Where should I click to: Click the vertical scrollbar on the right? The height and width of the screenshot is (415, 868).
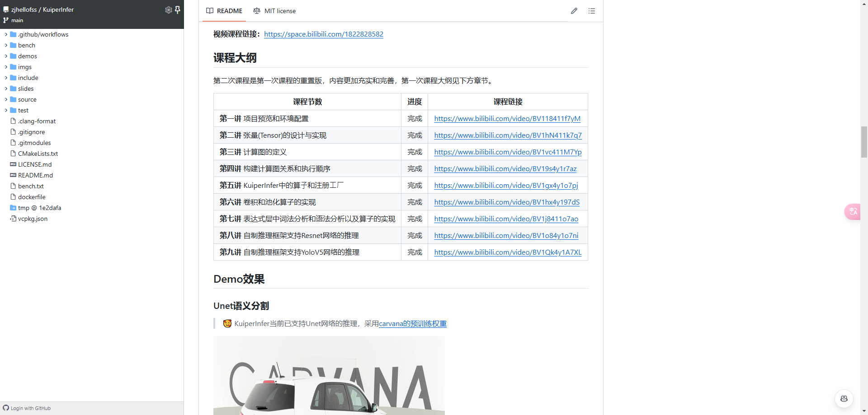click(x=863, y=142)
